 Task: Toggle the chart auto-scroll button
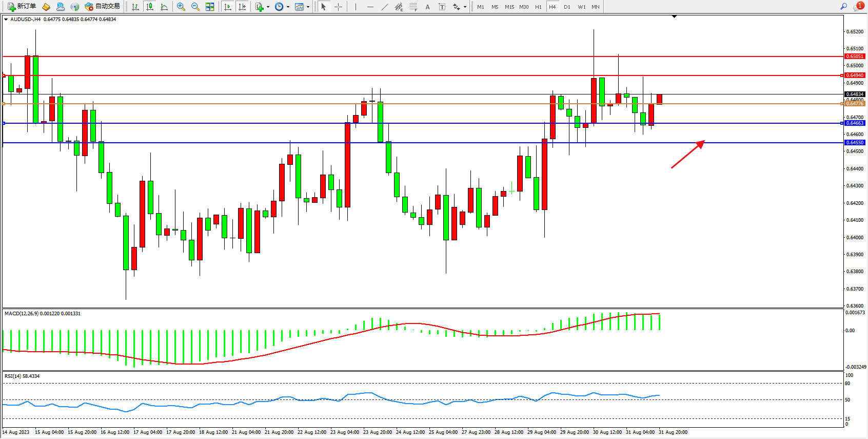(228, 7)
